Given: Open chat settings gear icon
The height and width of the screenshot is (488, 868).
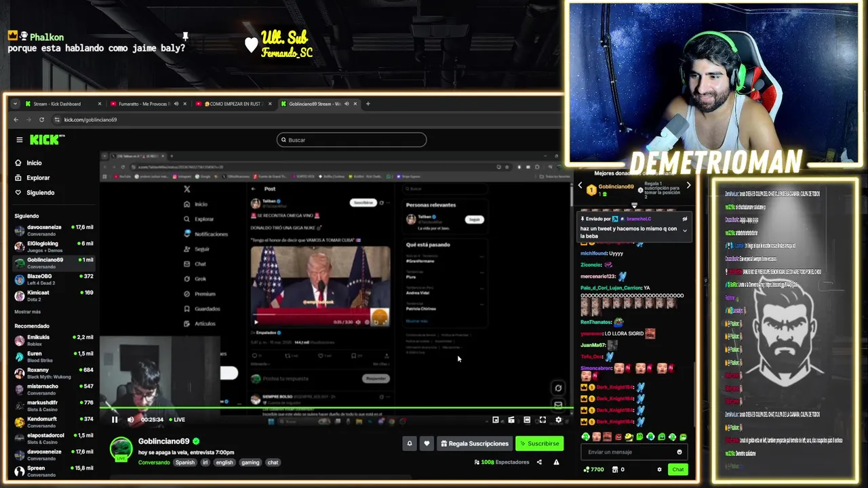Looking at the screenshot, I should (x=659, y=469).
